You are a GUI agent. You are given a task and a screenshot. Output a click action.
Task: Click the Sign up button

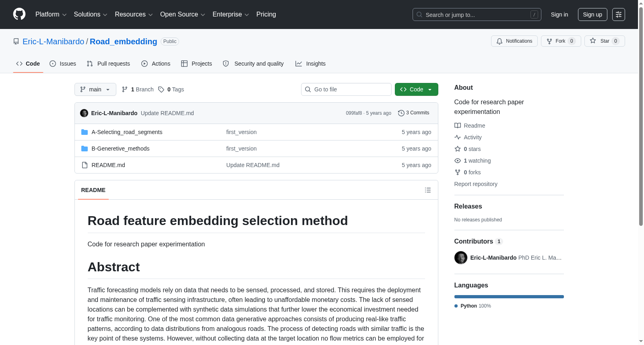point(592,14)
